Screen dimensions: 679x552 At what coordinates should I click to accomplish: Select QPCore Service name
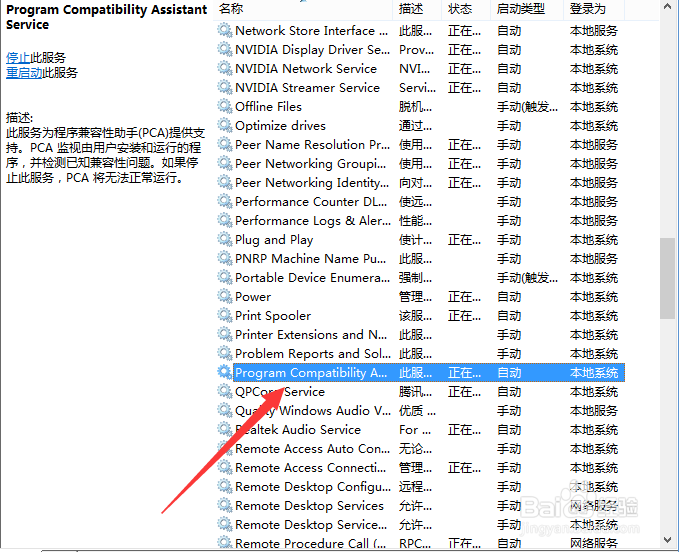point(280,391)
